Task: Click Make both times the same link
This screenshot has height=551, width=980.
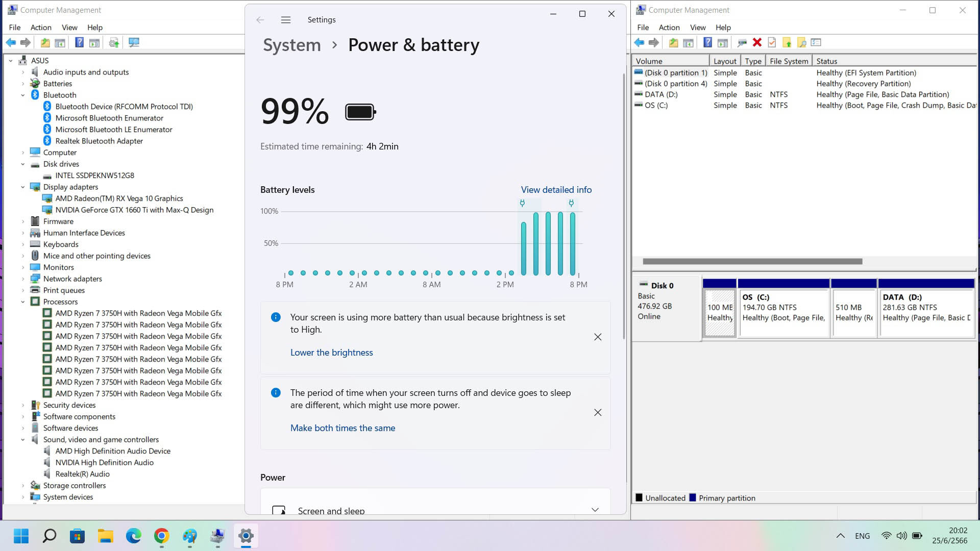Action: [343, 428]
